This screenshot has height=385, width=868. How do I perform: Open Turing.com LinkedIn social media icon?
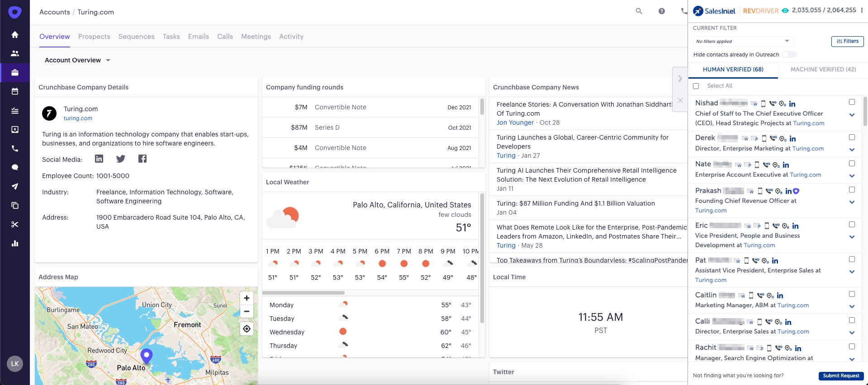coord(99,159)
